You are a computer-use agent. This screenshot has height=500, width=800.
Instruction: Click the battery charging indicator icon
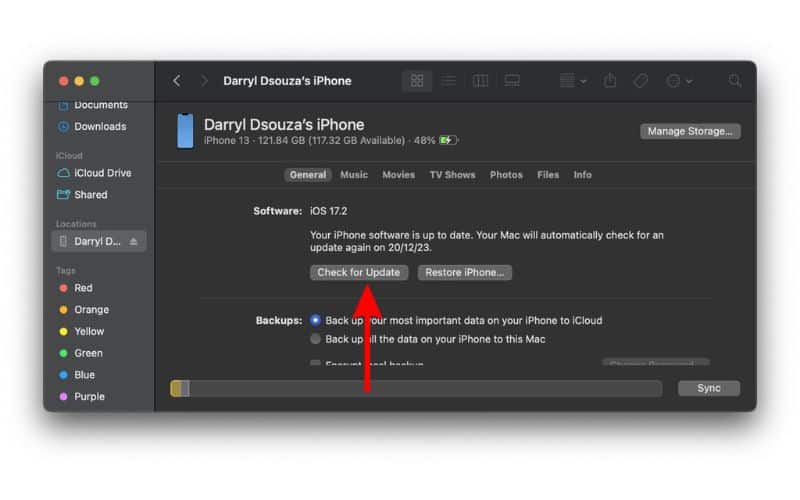(x=448, y=140)
